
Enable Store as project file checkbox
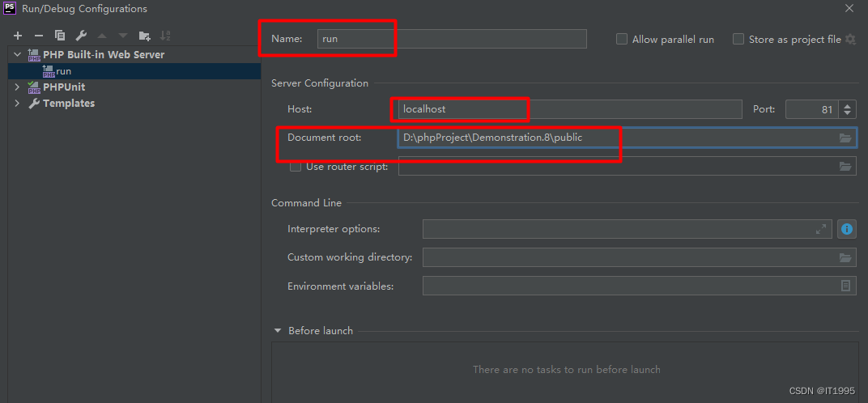(x=738, y=40)
